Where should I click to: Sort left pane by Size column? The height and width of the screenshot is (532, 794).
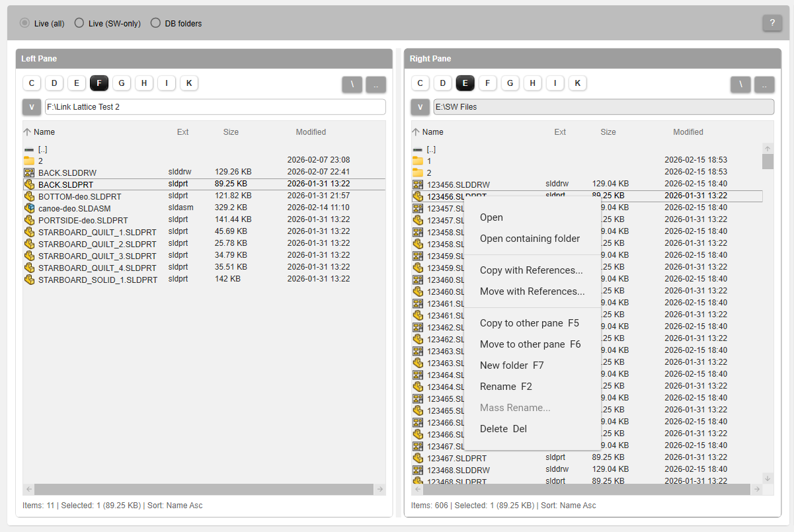tap(231, 132)
